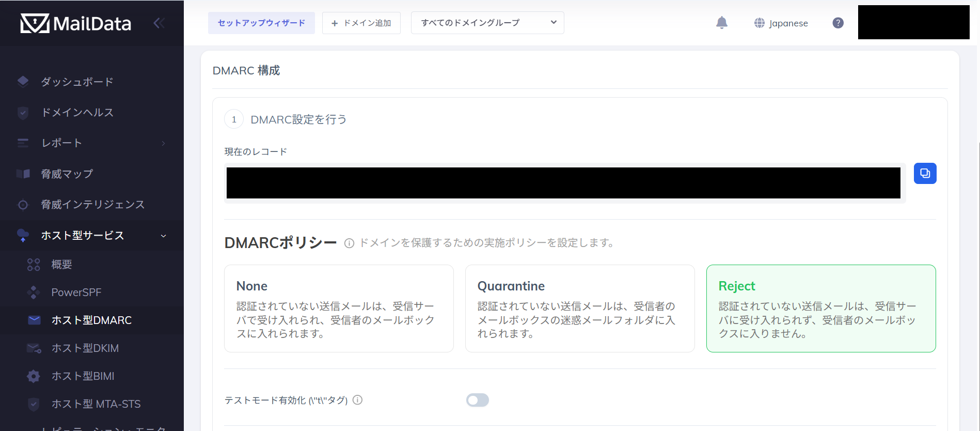Select the Quarantine policy card
This screenshot has width=980, height=431.
click(580, 309)
